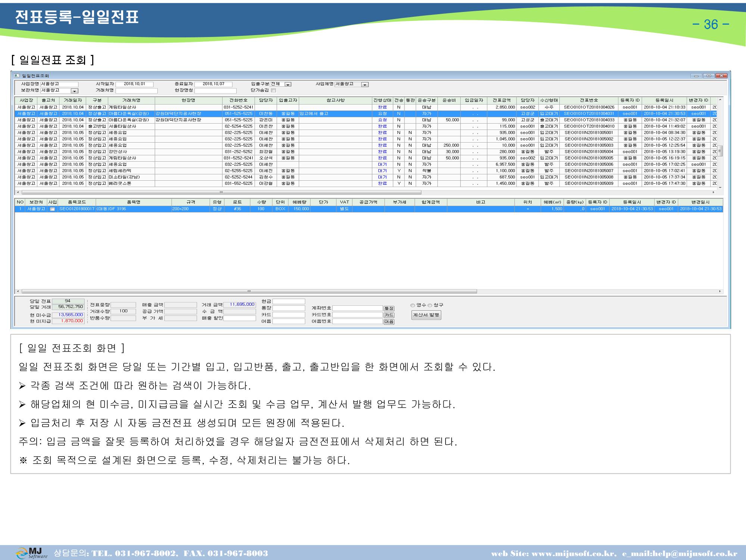Select the 청구 radio button
Viewport: 746px width, 560px height.
click(430, 305)
